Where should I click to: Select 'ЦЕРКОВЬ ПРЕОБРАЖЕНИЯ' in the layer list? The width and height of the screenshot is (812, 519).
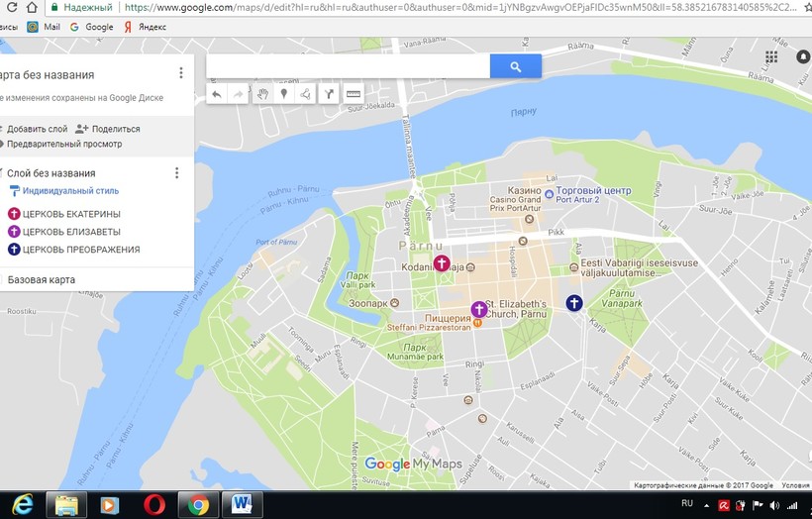[x=81, y=250]
